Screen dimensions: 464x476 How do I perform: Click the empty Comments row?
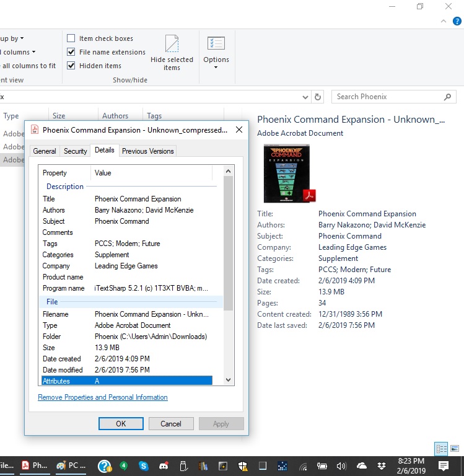coord(127,232)
